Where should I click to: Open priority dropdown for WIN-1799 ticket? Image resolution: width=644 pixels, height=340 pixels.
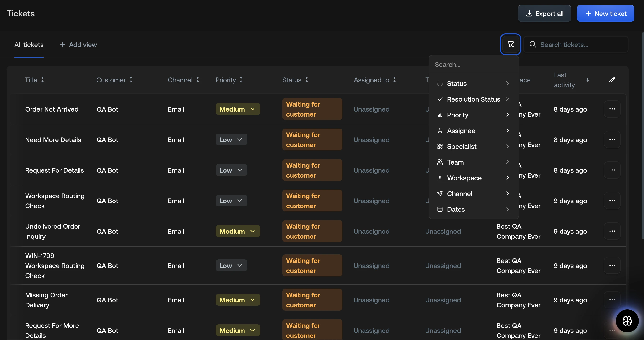pyautogui.click(x=231, y=265)
